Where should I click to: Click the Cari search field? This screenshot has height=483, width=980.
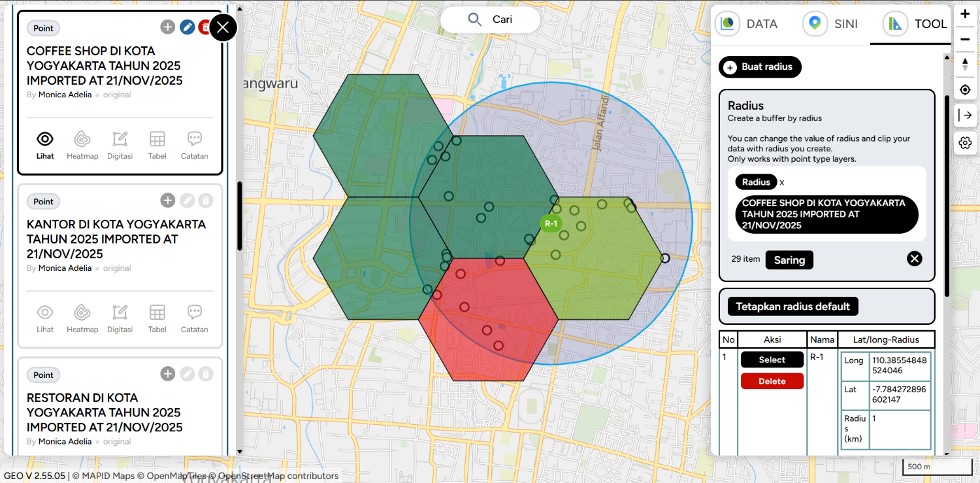pos(490,20)
